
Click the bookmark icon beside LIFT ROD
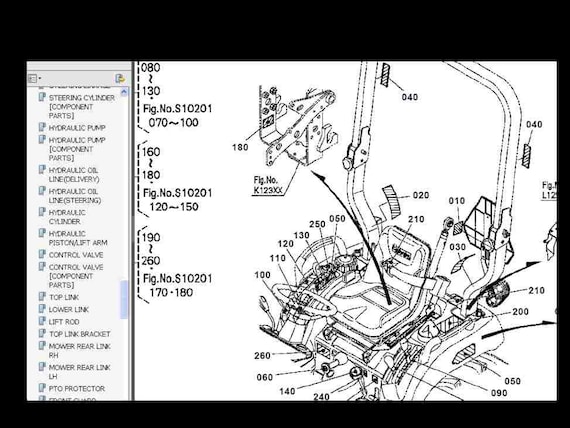[x=43, y=321]
